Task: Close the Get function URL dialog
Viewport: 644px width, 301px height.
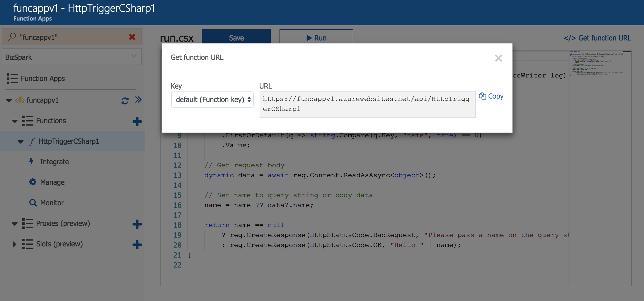Action: point(498,58)
